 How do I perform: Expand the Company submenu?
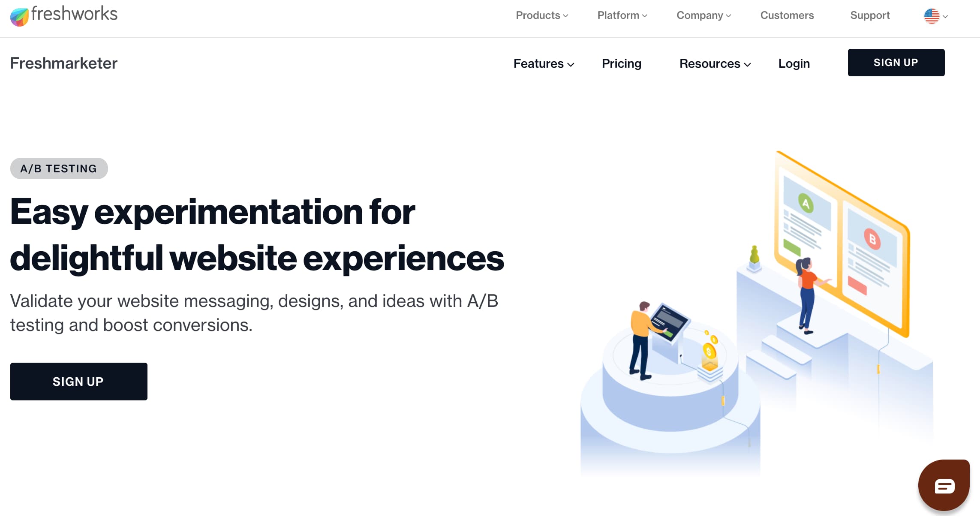(703, 15)
